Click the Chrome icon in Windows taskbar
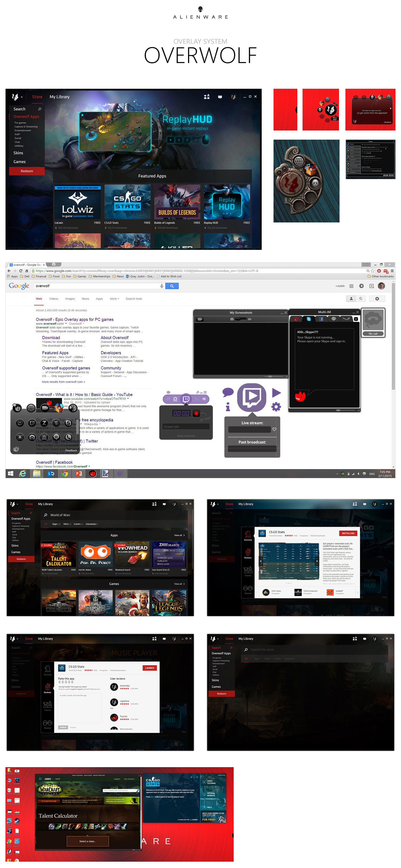The width and height of the screenshot is (401, 868). tap(64, 473)
